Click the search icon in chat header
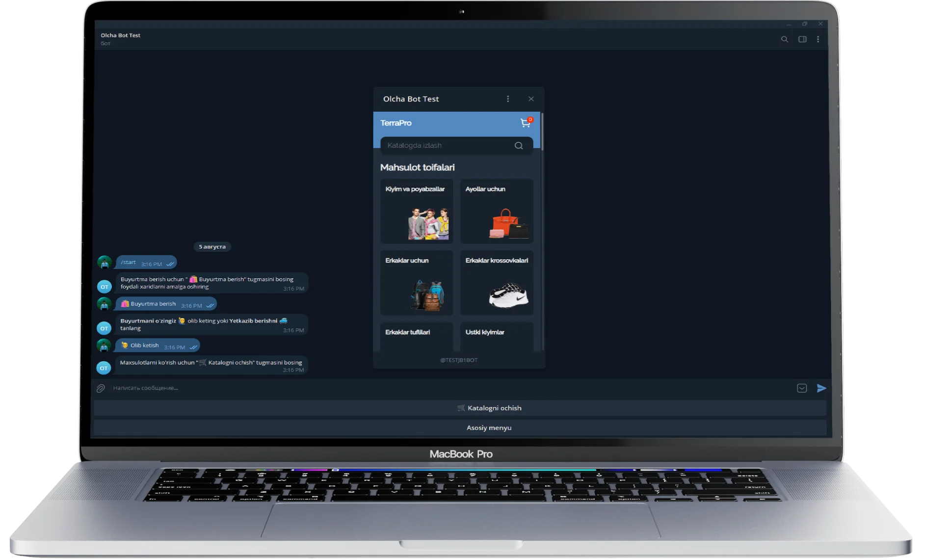Image resolution: width=925 pixels, height=560 pixels. (x=784, y=39)
